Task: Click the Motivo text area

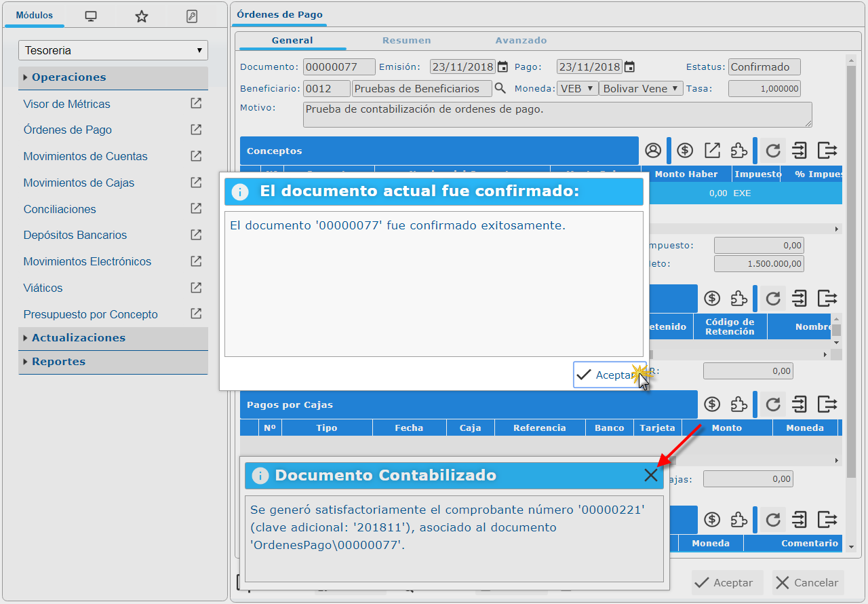Action: click(557, 115)
